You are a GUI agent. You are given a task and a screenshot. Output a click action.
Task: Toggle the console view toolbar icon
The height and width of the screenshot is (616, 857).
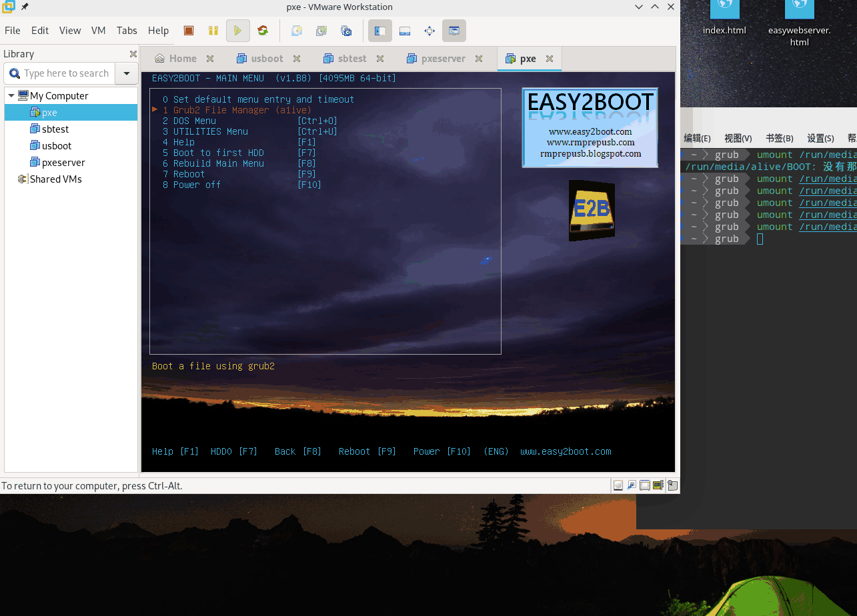[454, 31]
